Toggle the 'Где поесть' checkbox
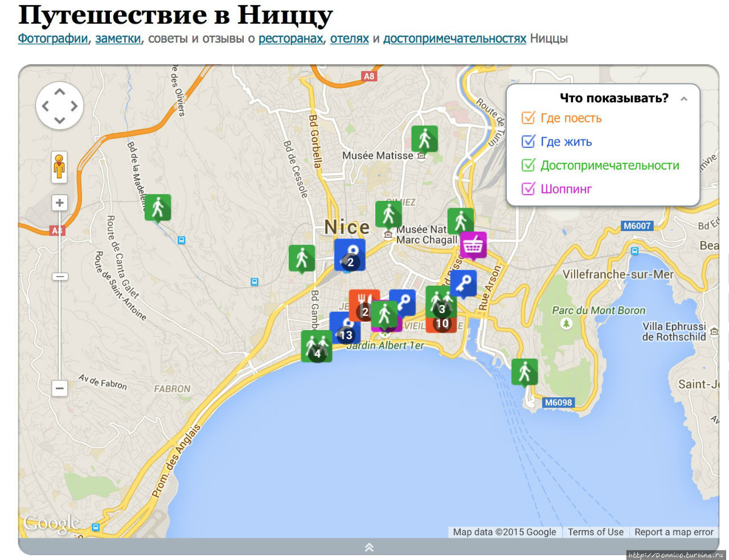This screenshot has height=560, width=729. point(529,118)
